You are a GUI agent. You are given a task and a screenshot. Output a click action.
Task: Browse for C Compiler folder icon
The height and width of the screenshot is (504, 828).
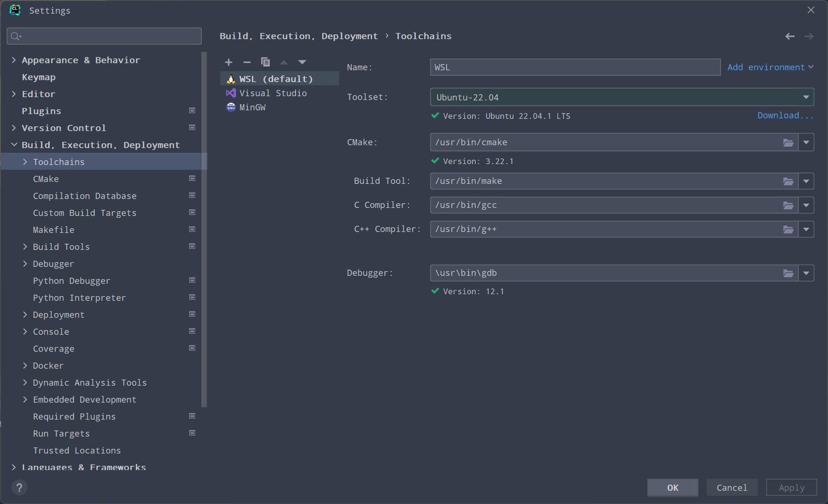click(x=788, y=205)
